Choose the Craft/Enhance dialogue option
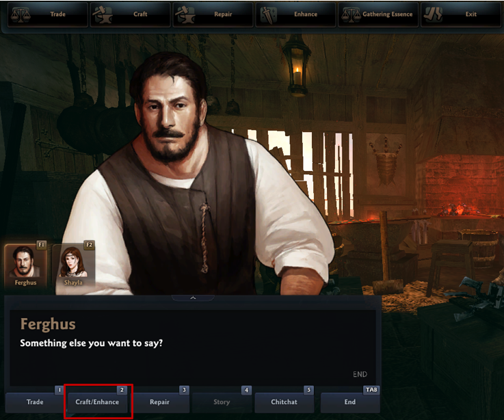 (x=97, y=402)
